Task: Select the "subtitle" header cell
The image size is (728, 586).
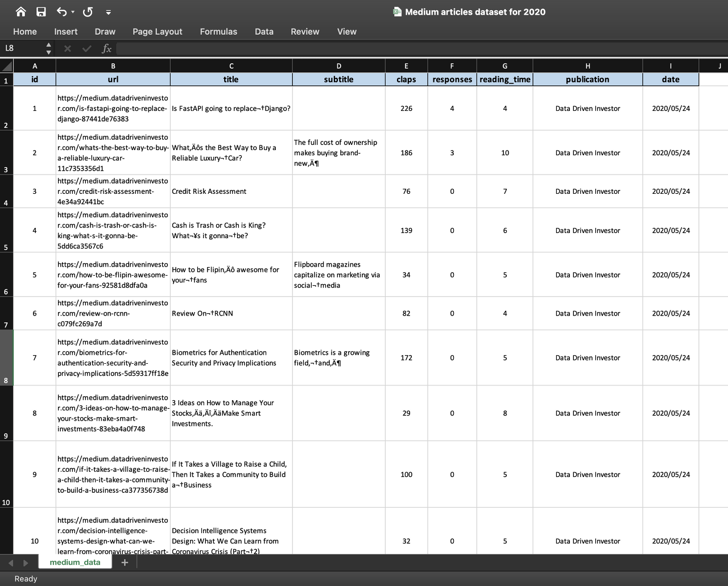Action: pos(339,80)
